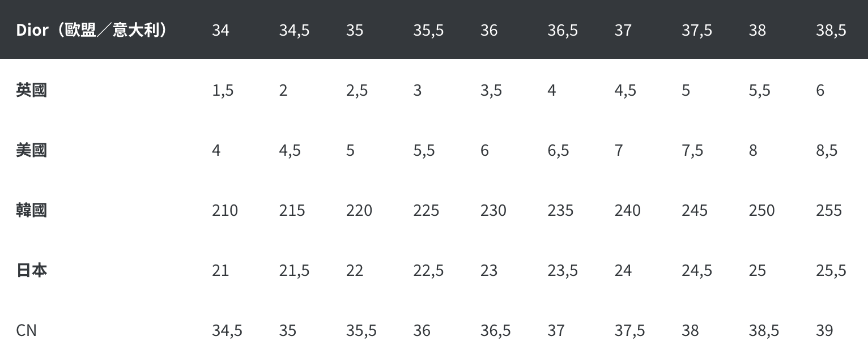Select the CN row label
This screenshot has width=868, height=358.
click(27, 330)
